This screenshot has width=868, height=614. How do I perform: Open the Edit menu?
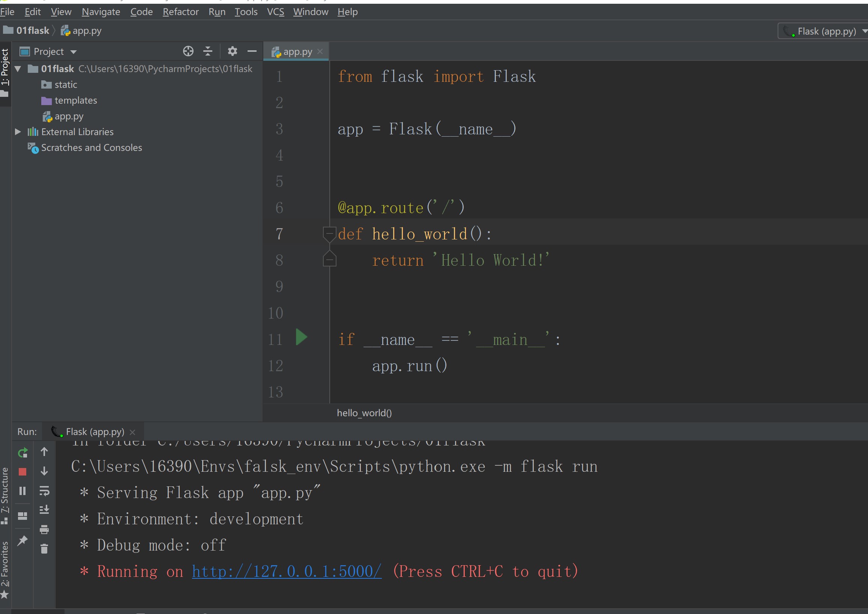click(33, 12)
